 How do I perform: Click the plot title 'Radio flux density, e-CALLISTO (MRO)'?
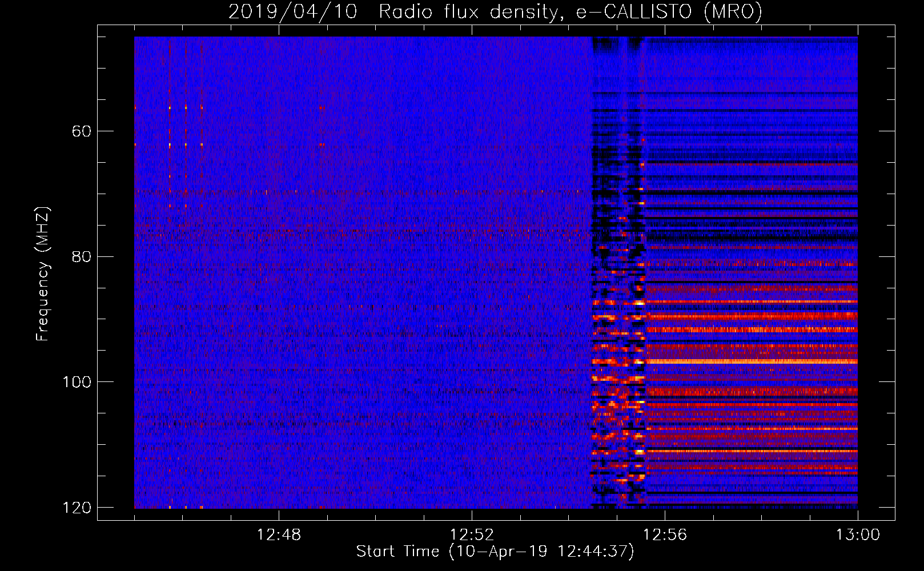[571, 11]
